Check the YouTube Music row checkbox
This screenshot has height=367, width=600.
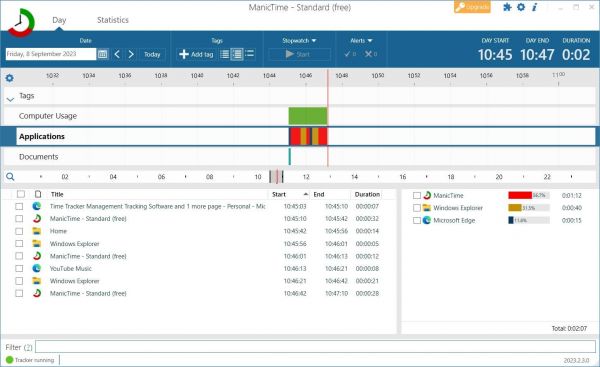click(x=19, y=268)
